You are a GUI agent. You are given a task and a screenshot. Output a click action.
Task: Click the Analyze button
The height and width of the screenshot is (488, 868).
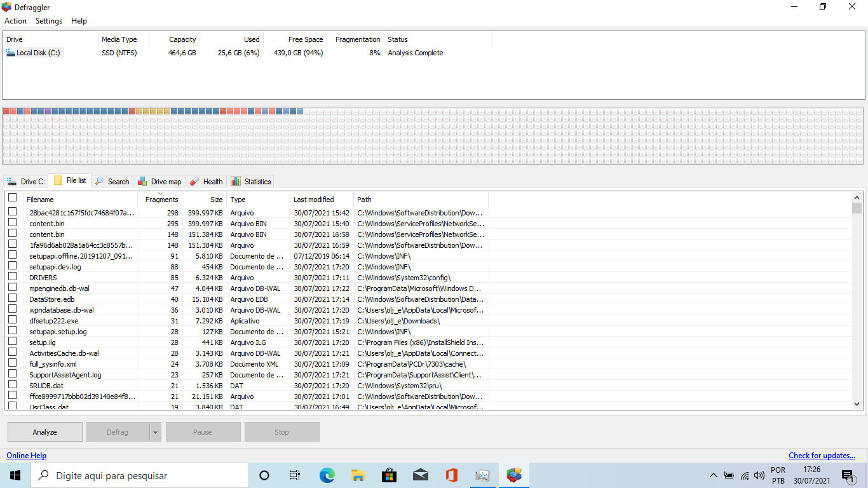pos(45,432)
